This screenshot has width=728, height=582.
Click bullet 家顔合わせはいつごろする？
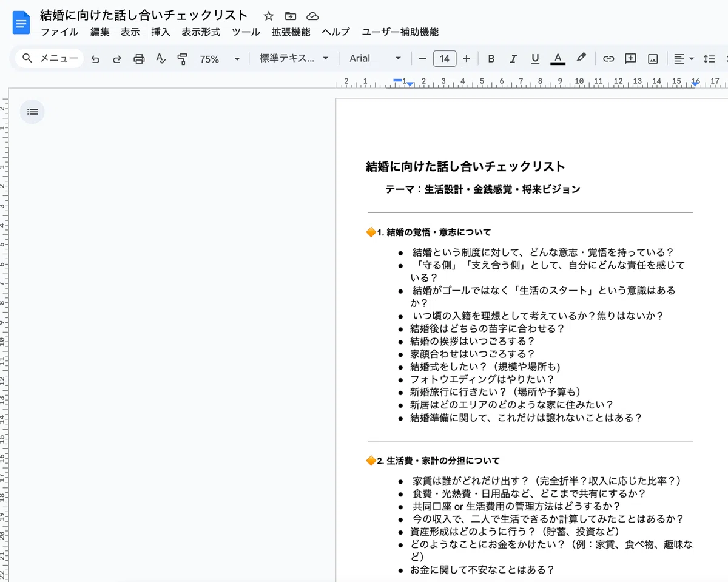point(473,354)
